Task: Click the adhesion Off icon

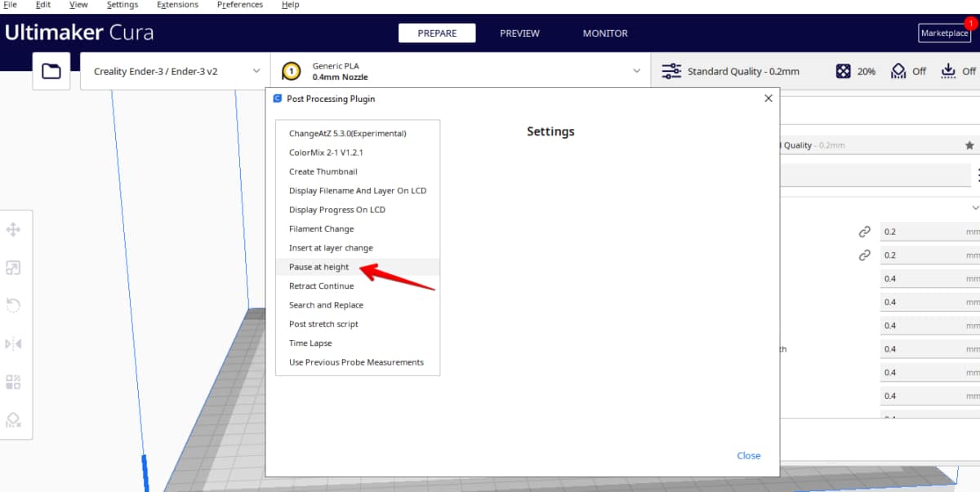Action: click(x=948, y=71)
